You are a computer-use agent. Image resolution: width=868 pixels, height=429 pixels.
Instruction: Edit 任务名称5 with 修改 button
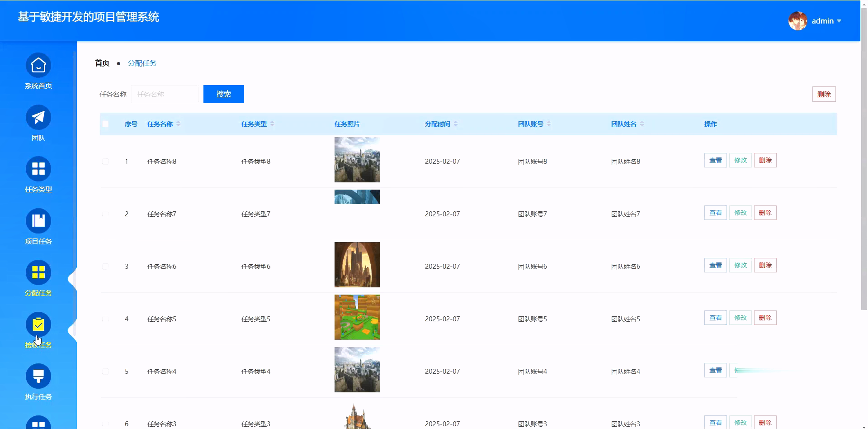[741, 318]
